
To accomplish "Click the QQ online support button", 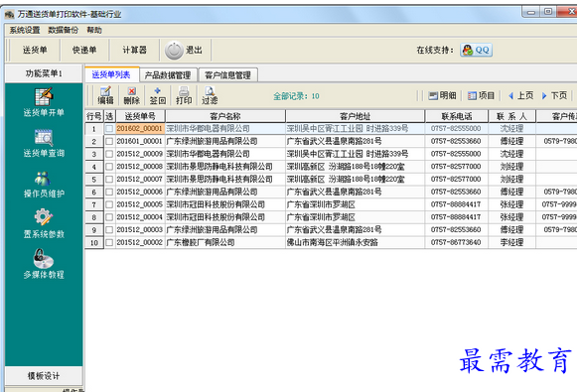I will [x=477, y=50].
